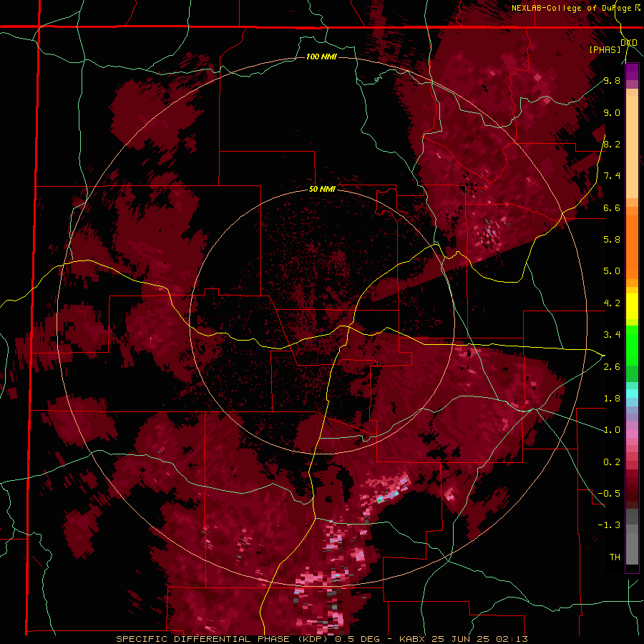Image resolution: width=644 pixels, height=644 pixels.
Task: Click the 1.8 value on the color scale
Action: pos(612,399)
